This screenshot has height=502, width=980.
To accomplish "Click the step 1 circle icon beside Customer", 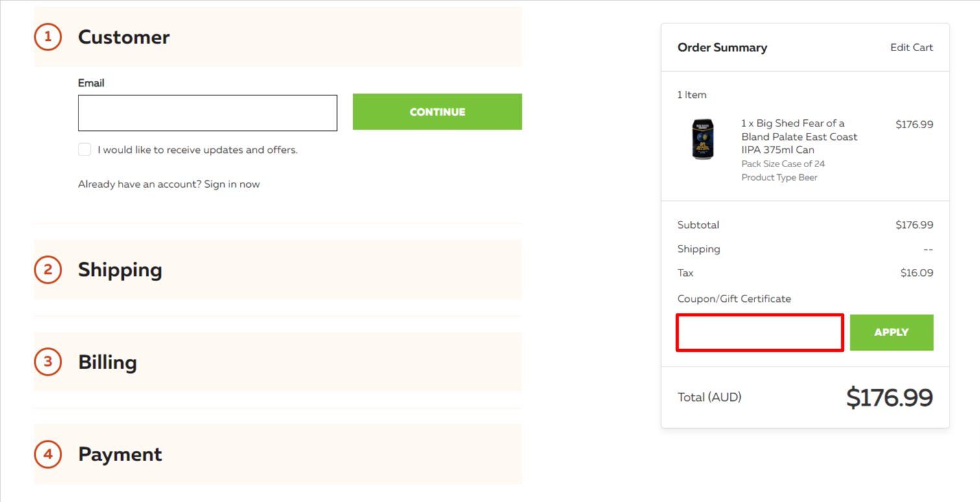I will coord(48,37).
